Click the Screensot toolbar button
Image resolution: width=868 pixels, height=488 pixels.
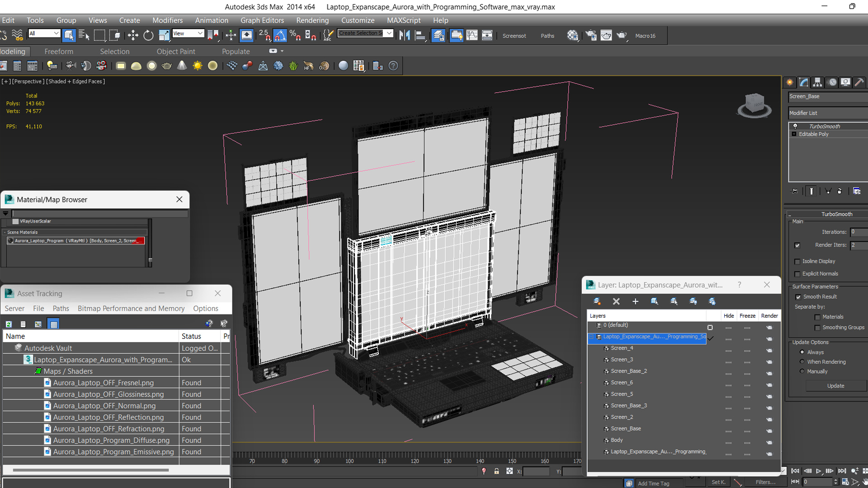514,36
